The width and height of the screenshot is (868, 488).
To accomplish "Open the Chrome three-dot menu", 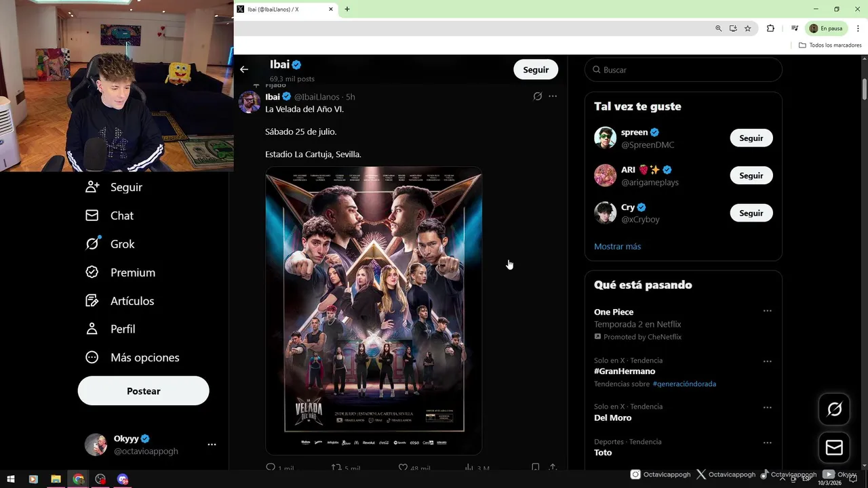I will pyautogui.click(x=858, y=28).
